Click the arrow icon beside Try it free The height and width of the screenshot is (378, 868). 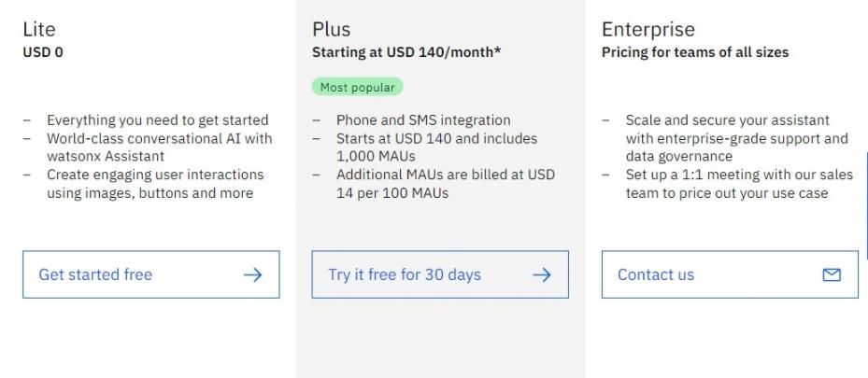(541, 274)
